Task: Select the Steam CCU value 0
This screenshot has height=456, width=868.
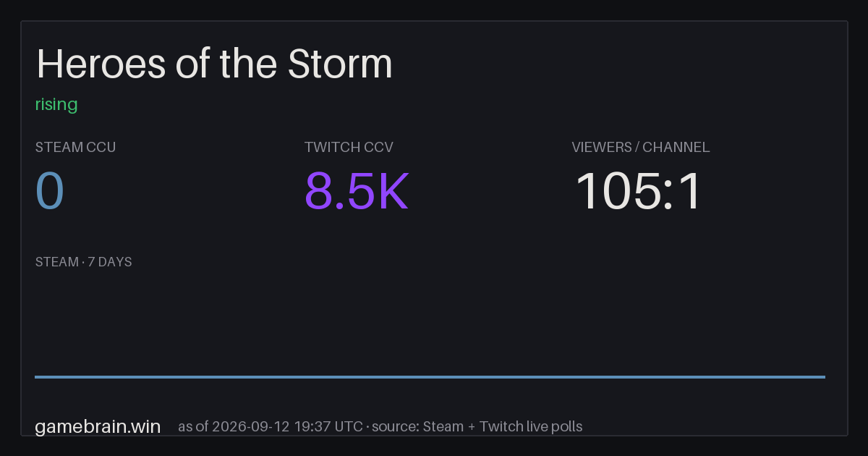Action: [50, 191]
